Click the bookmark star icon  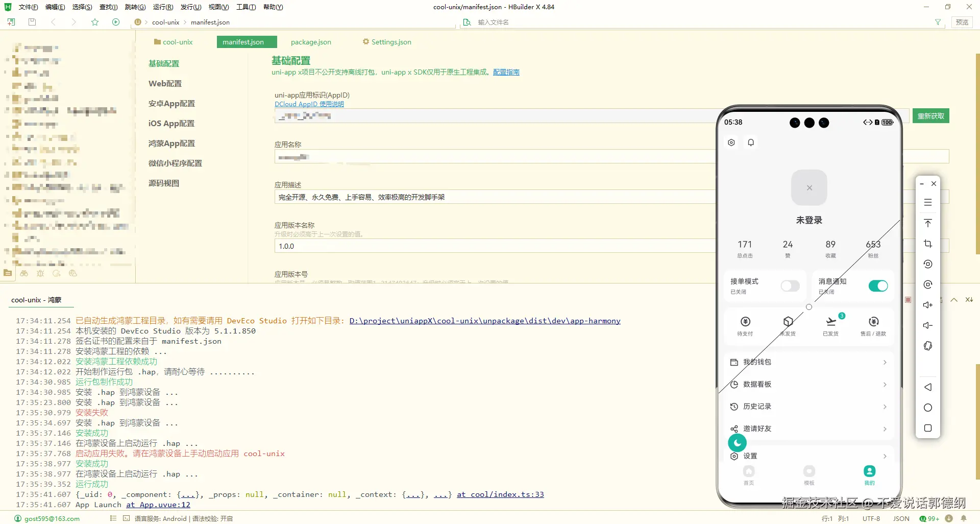pos(95,22)
